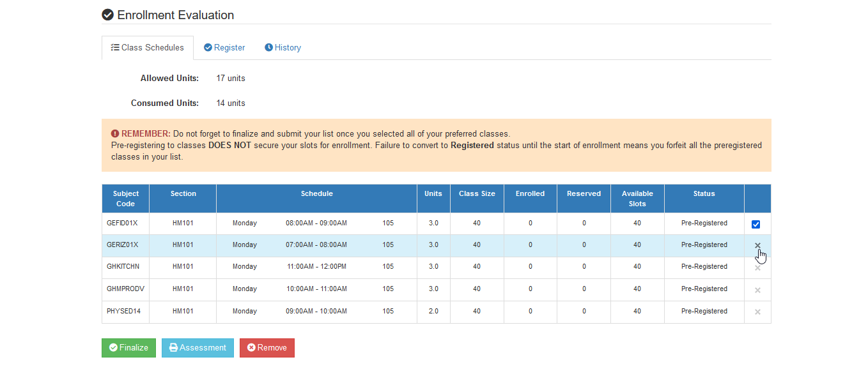
Task: Select the GERIZ01X subject code cell
Action: click(x=125, y=245)
